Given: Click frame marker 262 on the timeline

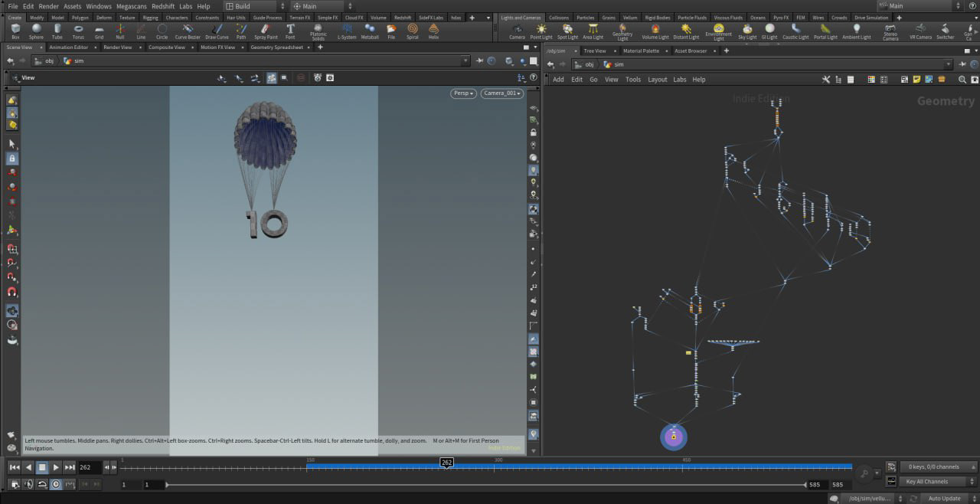Looking at the screenshot, I should click(446, 463).
